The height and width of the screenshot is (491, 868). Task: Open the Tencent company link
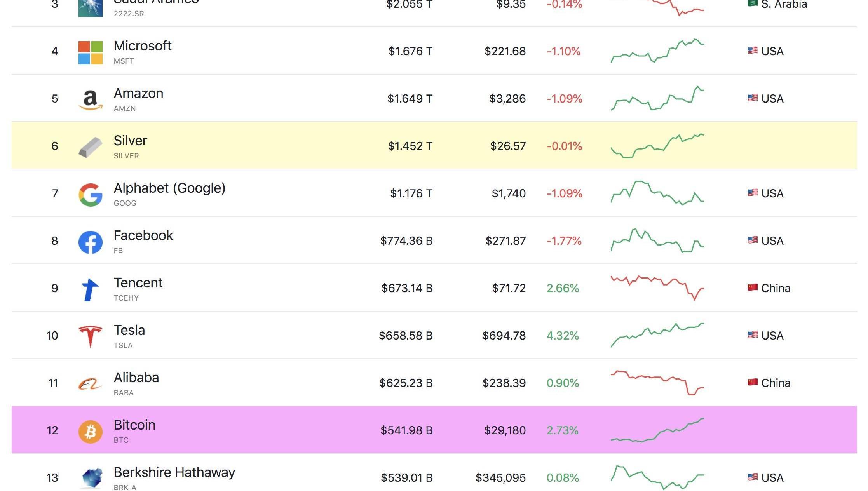138,283
